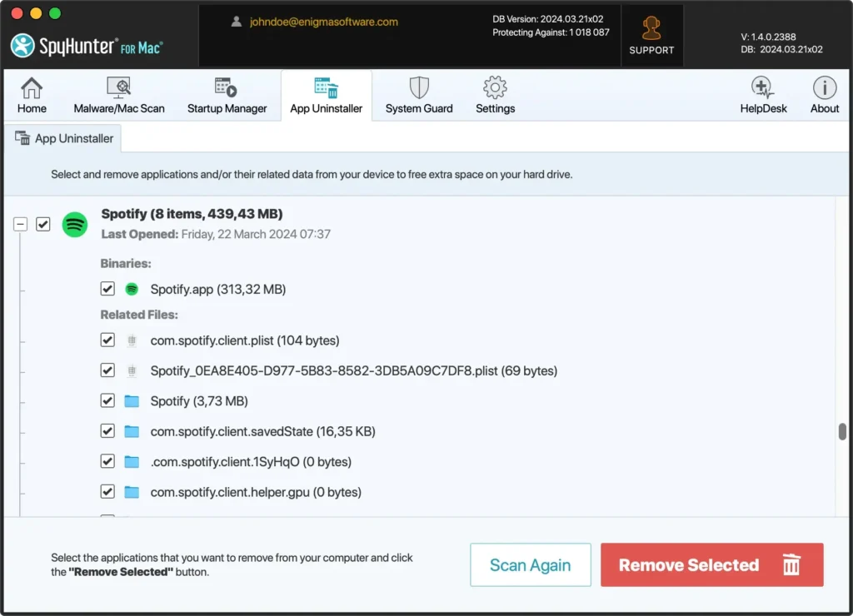The width and height of the screenshot is (853, 616).
Task: Click the vertical scrollbar thumb
Action: (842, 431)
